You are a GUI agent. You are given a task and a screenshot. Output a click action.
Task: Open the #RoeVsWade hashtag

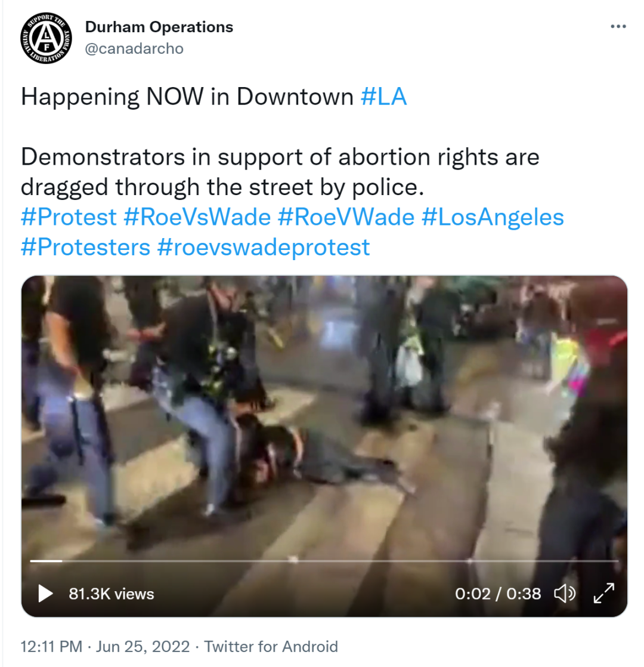tap(197, 217)
